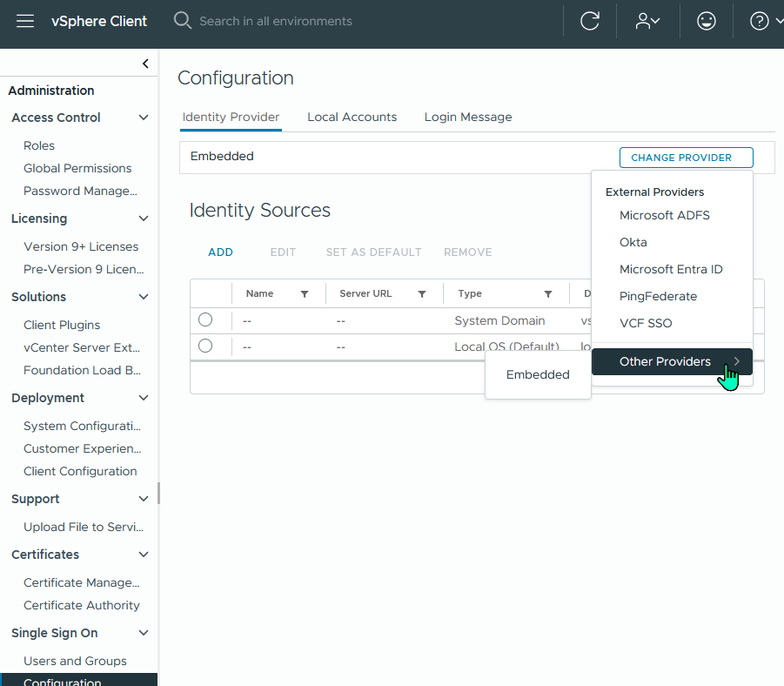The width and height of the screenshot is (784, 686).
Task: Click the smiley feedback icon
Action: click(x=707, y=21)
